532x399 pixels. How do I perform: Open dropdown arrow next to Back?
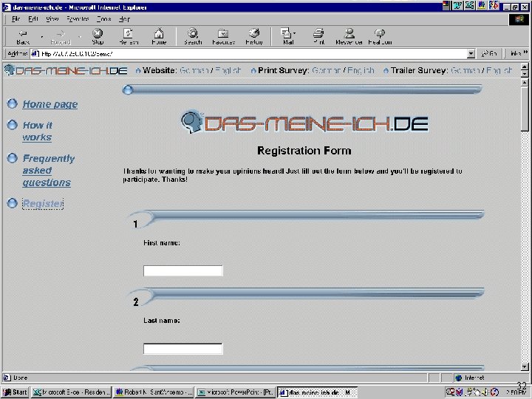42,36
